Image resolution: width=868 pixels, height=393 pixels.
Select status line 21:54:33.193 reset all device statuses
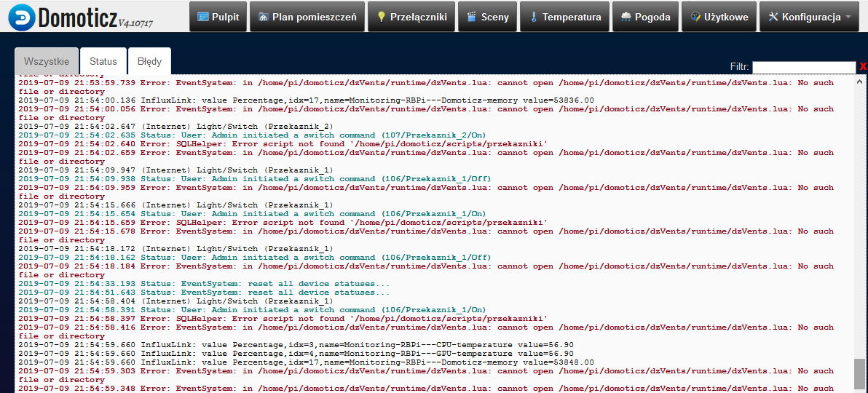205,284
